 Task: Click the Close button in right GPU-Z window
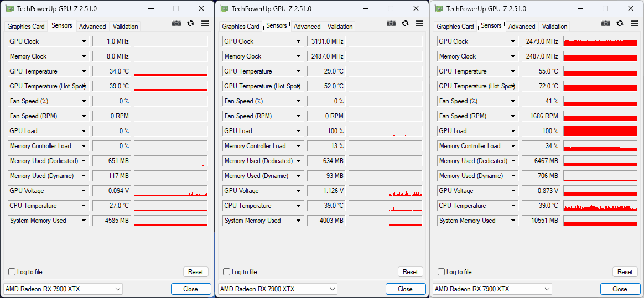(x=620, y=289)
